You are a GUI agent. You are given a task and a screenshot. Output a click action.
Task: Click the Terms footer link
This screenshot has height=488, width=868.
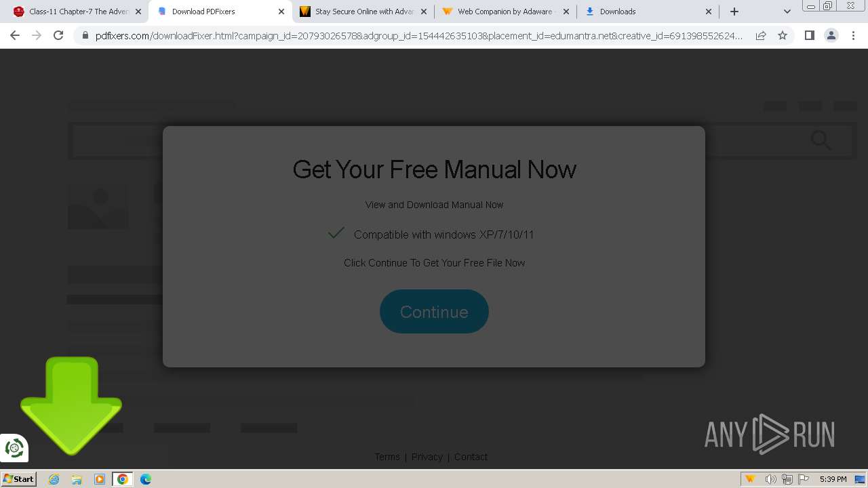click(x=387, y=457)
